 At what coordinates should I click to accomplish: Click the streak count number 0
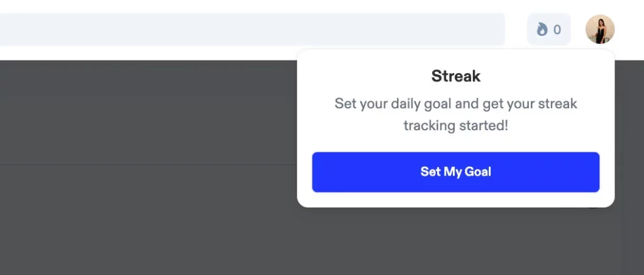[x=557, y=30]
